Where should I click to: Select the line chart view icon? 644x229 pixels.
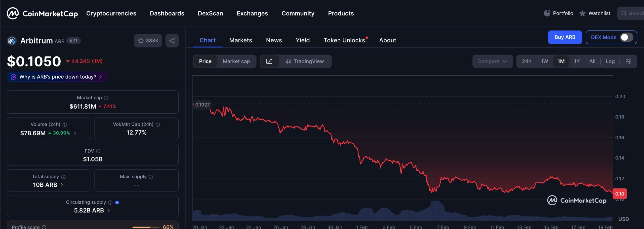point(269,61)
